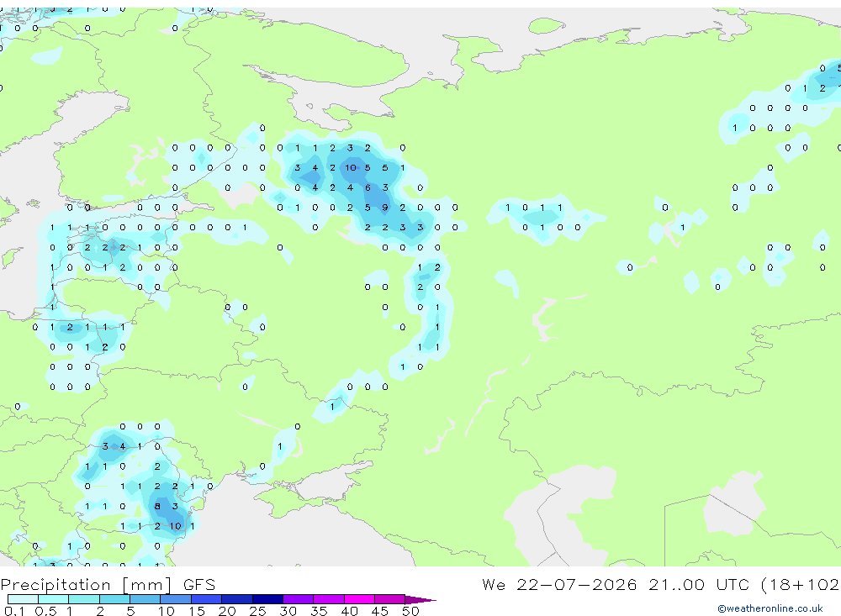Select the 30–35 mm purple legend swatch

pos(299,599)
